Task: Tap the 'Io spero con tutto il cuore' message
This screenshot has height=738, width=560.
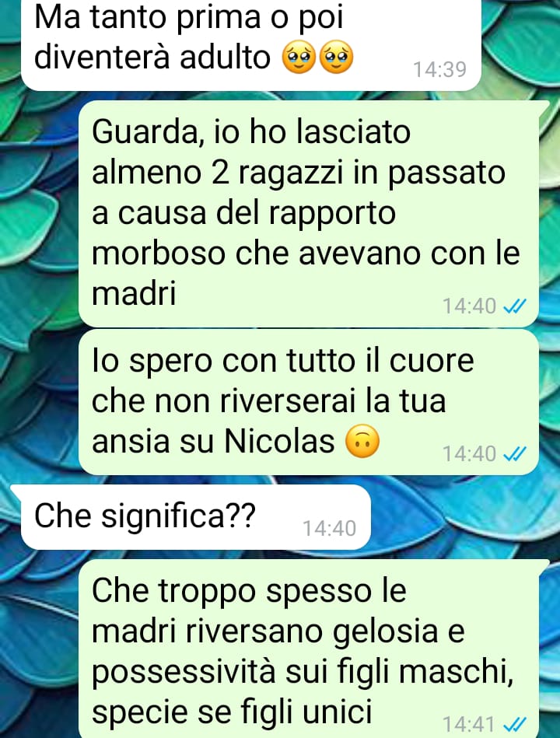Action: coord(308,402)
